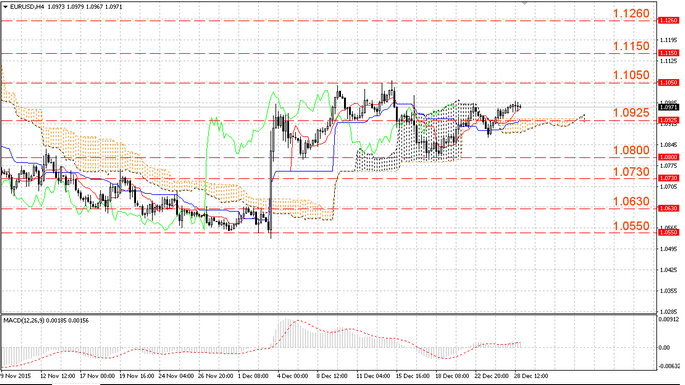The image size is (685, 385).
Task: Select the EURUSD,H4 chart title text
Action: pos(27,7)
